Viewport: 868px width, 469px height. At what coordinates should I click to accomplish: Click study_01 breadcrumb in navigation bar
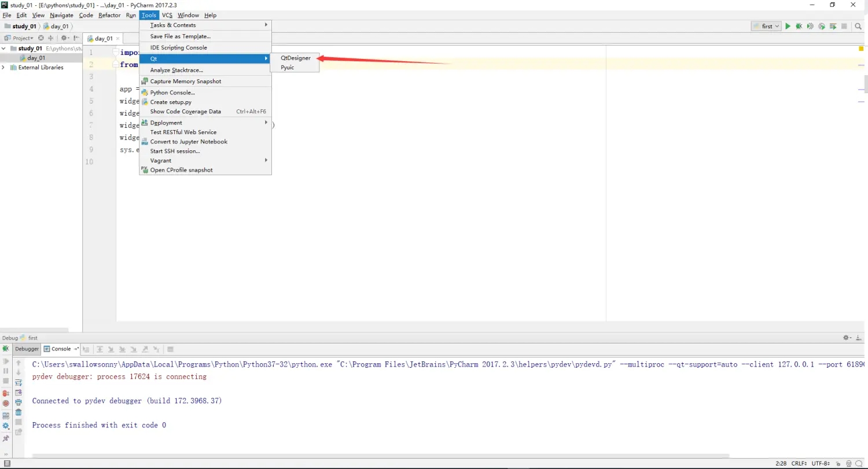click(20, 26)
